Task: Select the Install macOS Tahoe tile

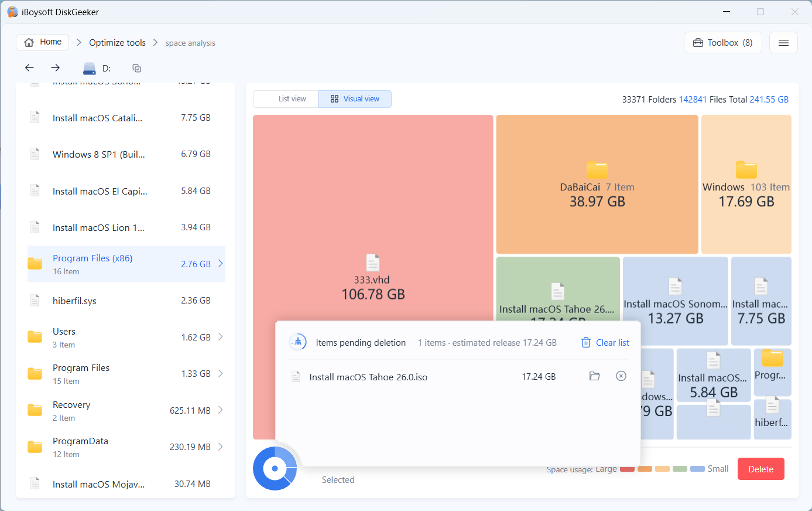Action: (558, 289)
